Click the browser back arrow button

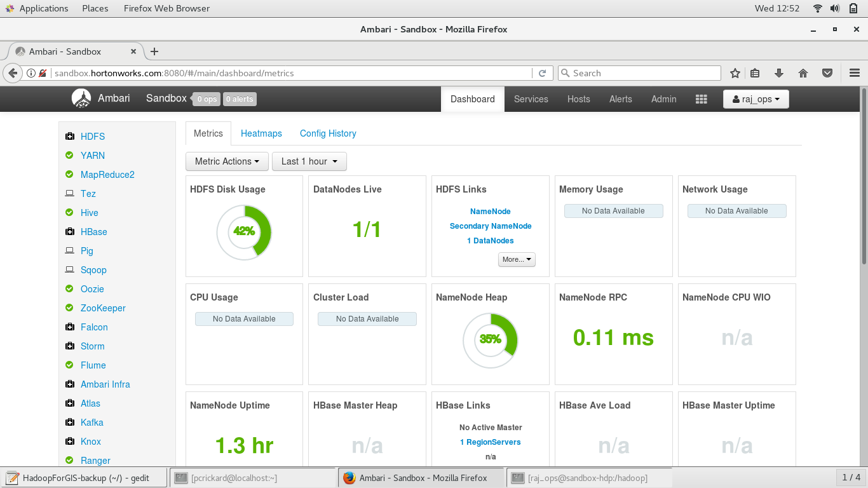tap(13, 73)
